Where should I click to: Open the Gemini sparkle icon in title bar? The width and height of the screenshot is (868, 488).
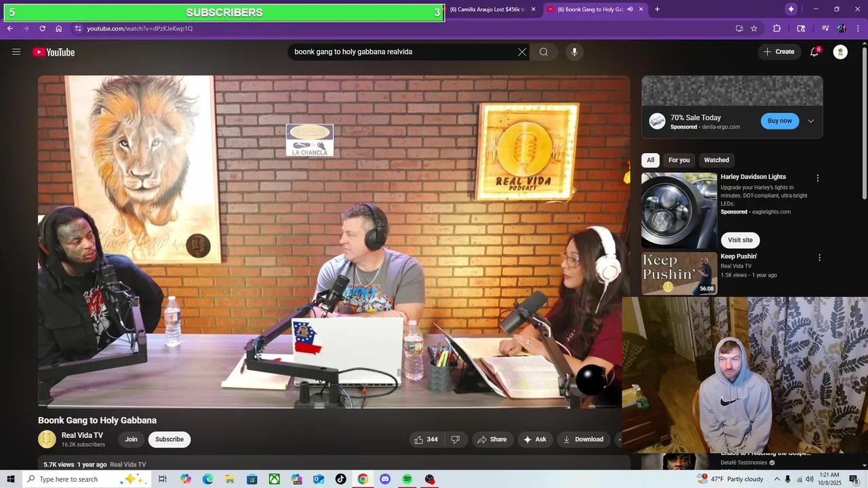[x=791, y=9]
